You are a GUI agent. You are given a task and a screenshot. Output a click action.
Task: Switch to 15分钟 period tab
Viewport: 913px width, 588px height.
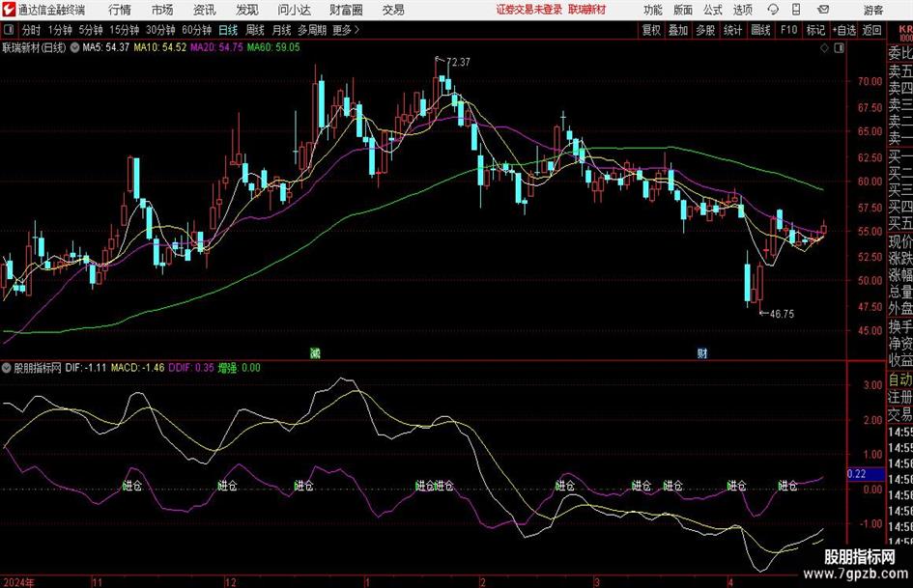(125, 30)
